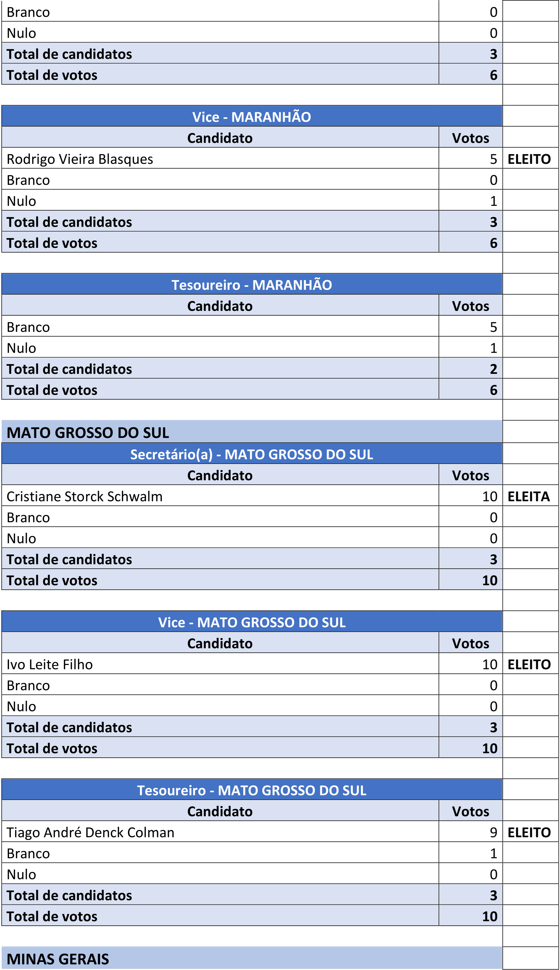The height and width of the screenshot is (970, 560).
Task: Select the Secretário(a) - MATO GROSSO DO SUL header
Action: click(251, 454)
